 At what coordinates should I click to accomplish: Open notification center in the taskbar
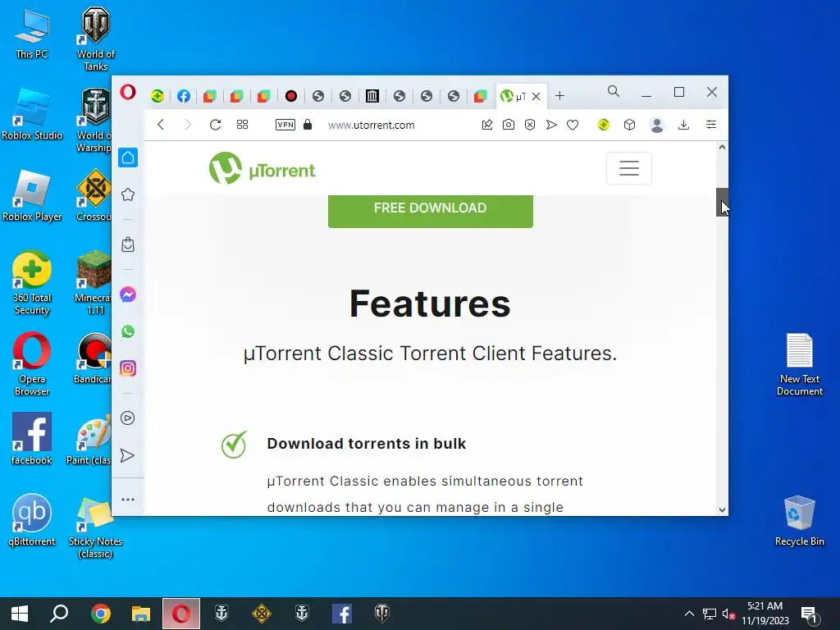coord(810,614)
